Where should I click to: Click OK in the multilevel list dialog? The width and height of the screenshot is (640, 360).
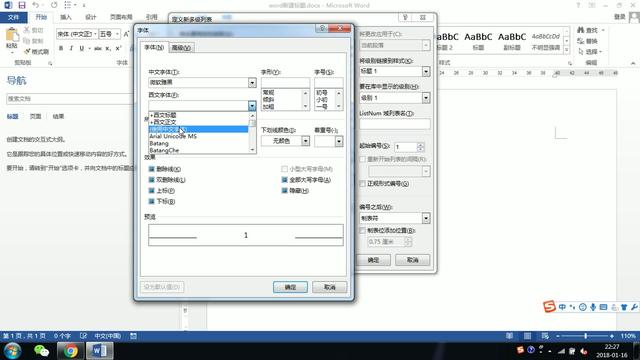[373, 260]
